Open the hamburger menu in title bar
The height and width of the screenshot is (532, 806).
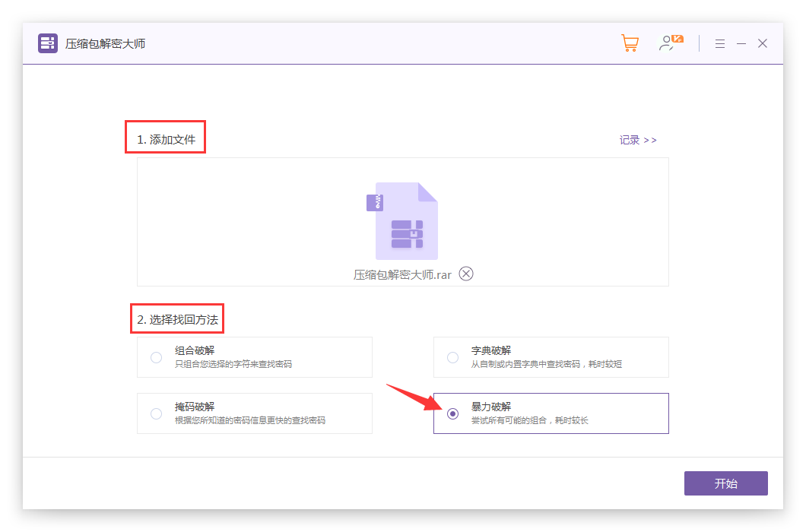click(x=719, y=43)
